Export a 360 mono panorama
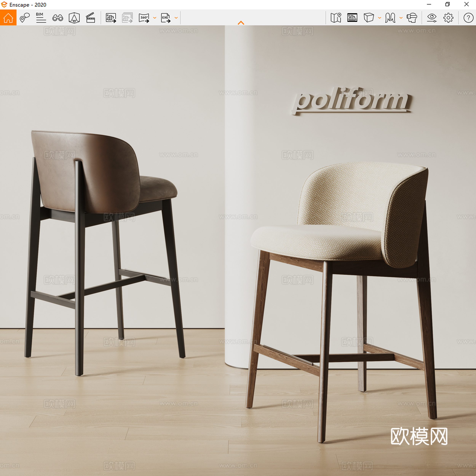 [144, 18]
